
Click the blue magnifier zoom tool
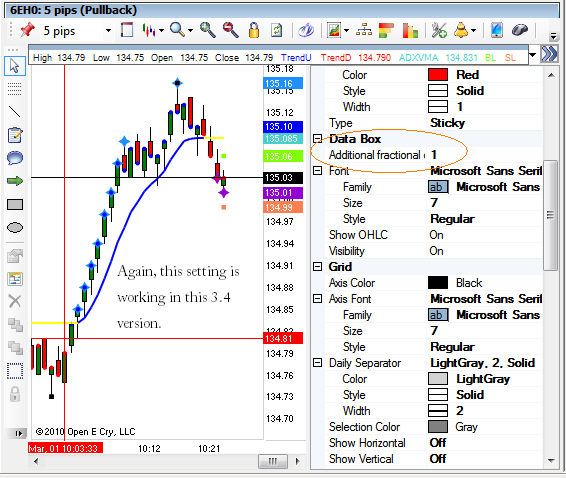point(177,30)
